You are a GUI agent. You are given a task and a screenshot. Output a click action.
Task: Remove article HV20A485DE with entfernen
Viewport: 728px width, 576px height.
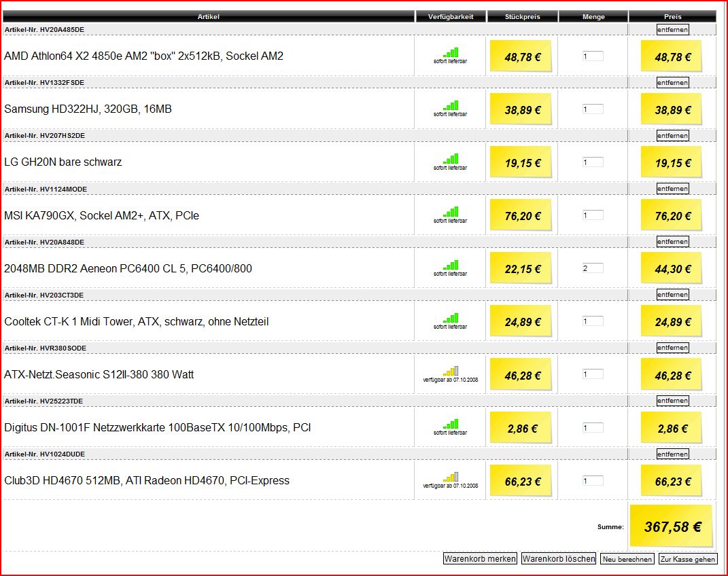click(672, 30)
